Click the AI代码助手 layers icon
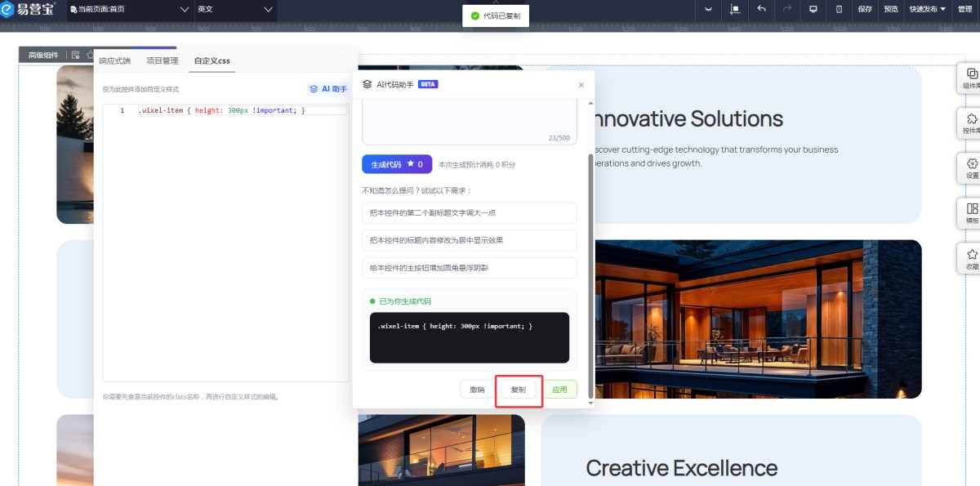980x486 pixels. point(367,84)
